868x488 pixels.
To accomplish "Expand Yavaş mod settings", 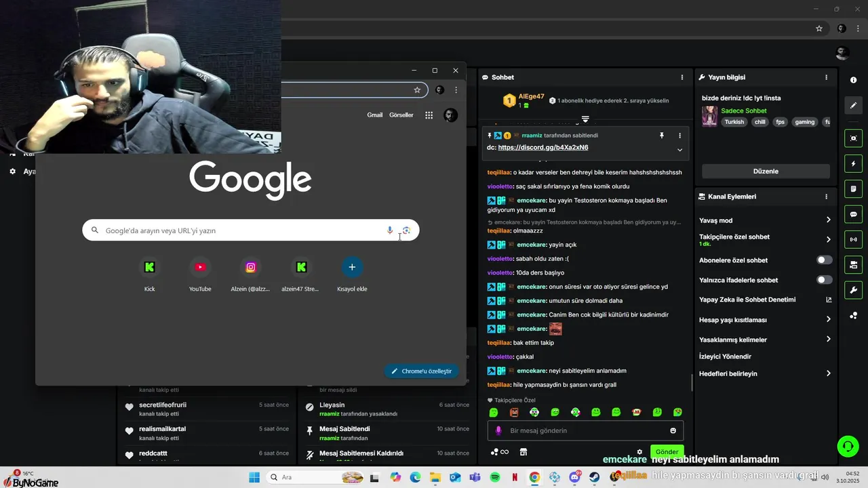I will point(828,220).
